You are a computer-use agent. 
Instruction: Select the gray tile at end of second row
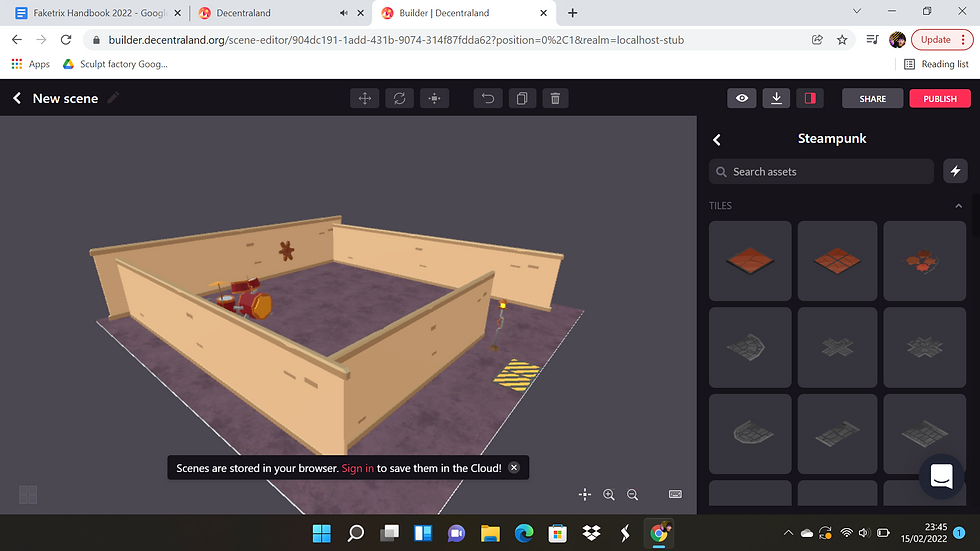(924, 347)
